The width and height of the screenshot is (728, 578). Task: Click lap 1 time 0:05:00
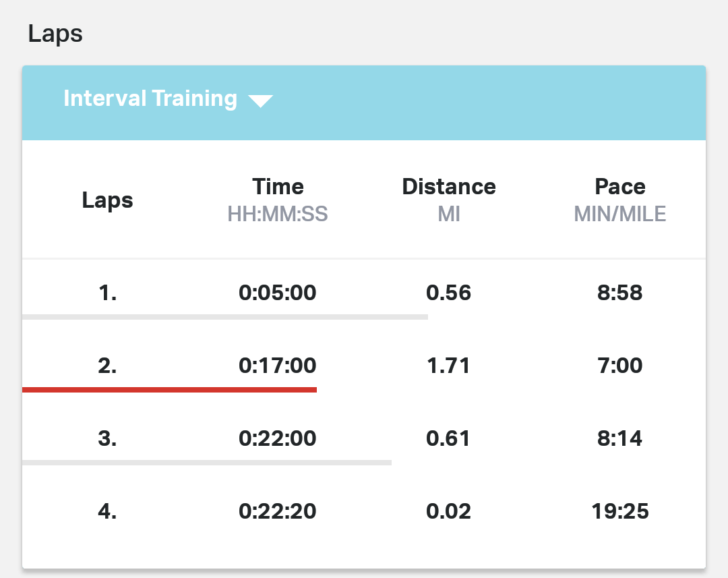pos(278,293)
